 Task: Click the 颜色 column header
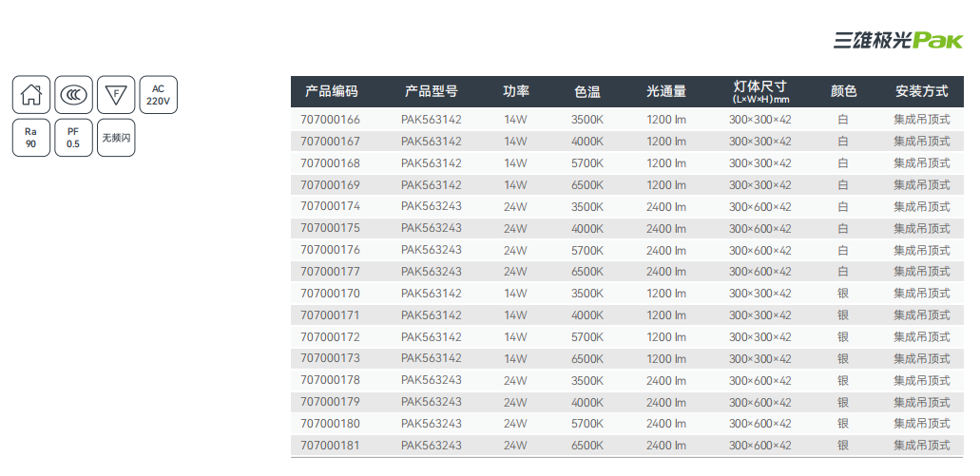tap(843, 92)
